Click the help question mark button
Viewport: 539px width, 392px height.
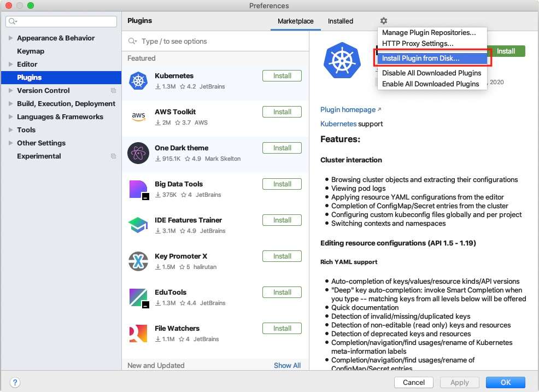pos(15,382)
